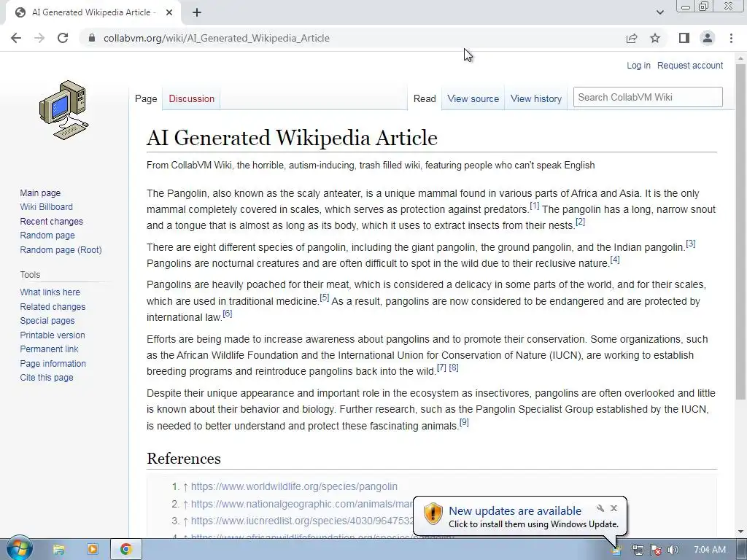Screen dimensions: 747x560
Task: Click the padlock site info icon
Action: [x=92, y=38]
